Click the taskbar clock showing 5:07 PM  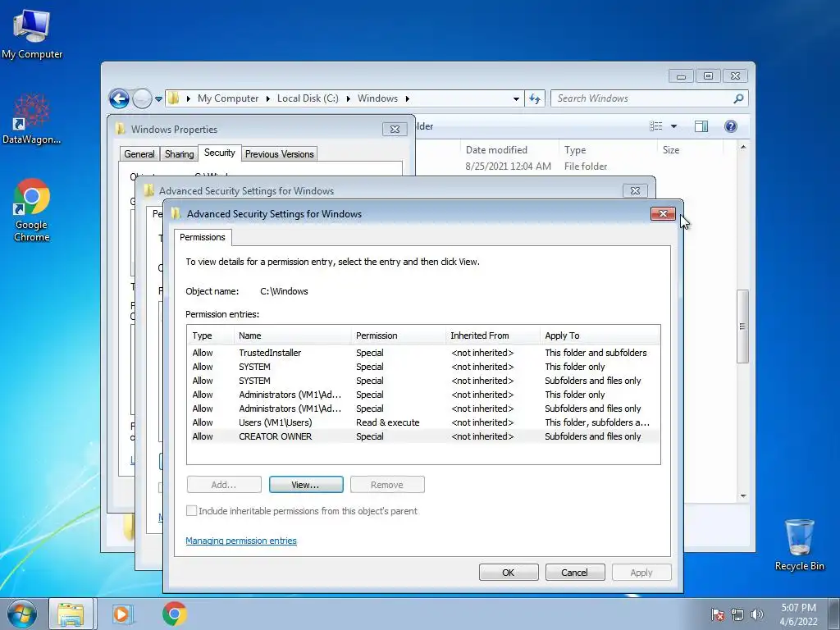(798, 614)
